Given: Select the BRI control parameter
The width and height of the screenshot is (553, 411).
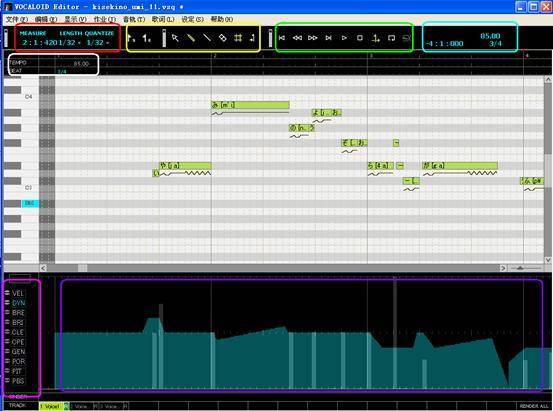Looking at the screenshot, I should pos(18,322).
